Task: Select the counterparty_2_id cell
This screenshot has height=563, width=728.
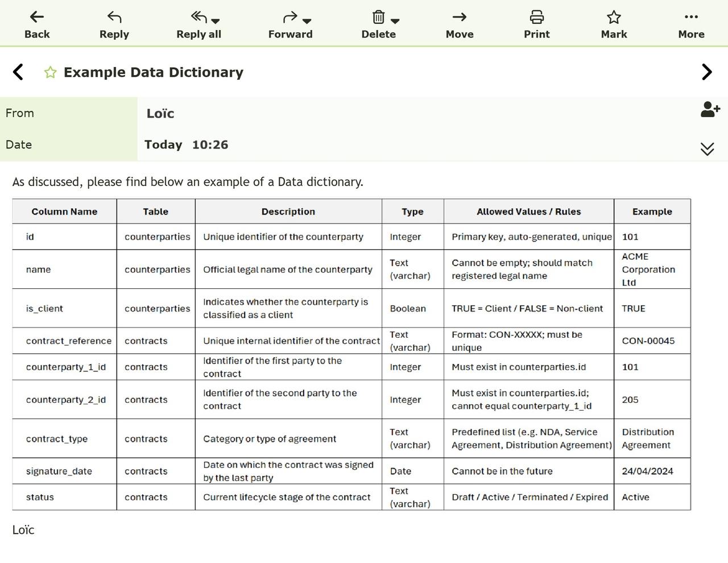Action: (x=64, y=400)
